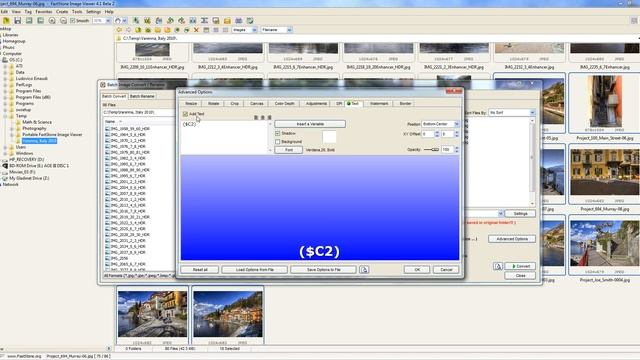Click the red X delete icon in navigation toolbar
This screenshot has width=640, height=360.
click(x=196, y=30)
